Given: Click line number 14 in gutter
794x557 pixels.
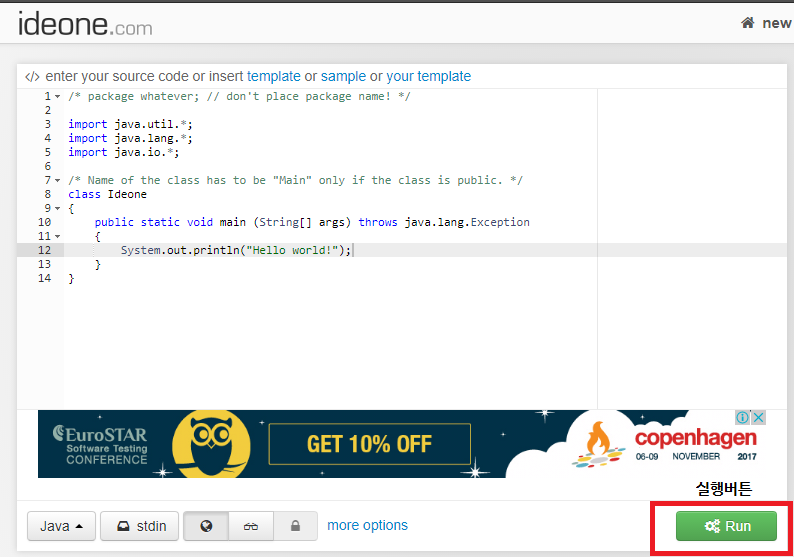Looking at the screenshot, I should pyautogui.click(x=45, y=278).
